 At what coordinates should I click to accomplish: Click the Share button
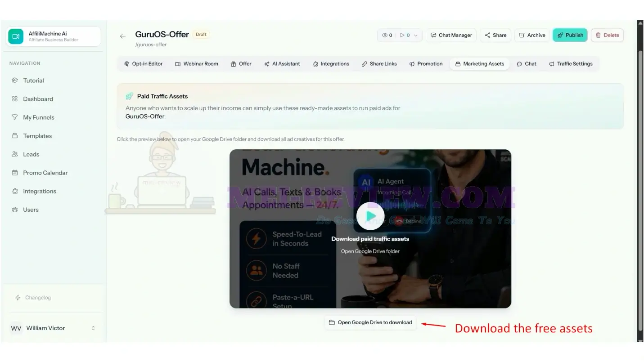[495, 35]
